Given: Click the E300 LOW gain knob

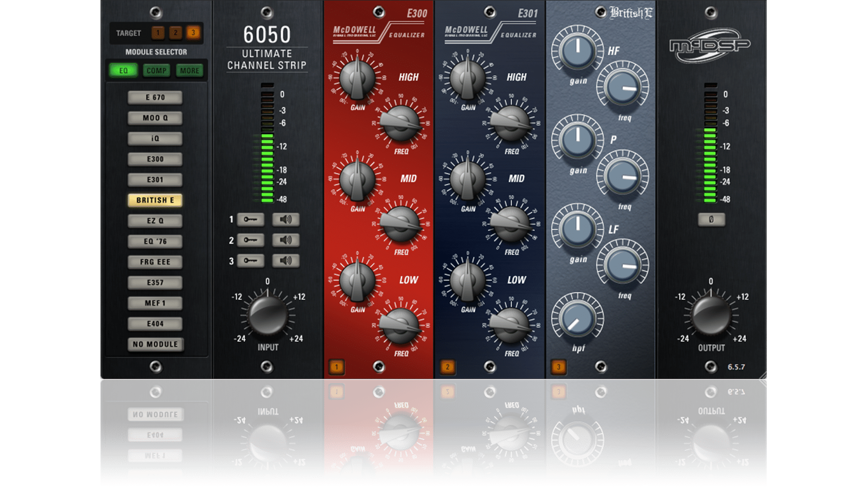Looking at the screenshot, I should 357,281.
